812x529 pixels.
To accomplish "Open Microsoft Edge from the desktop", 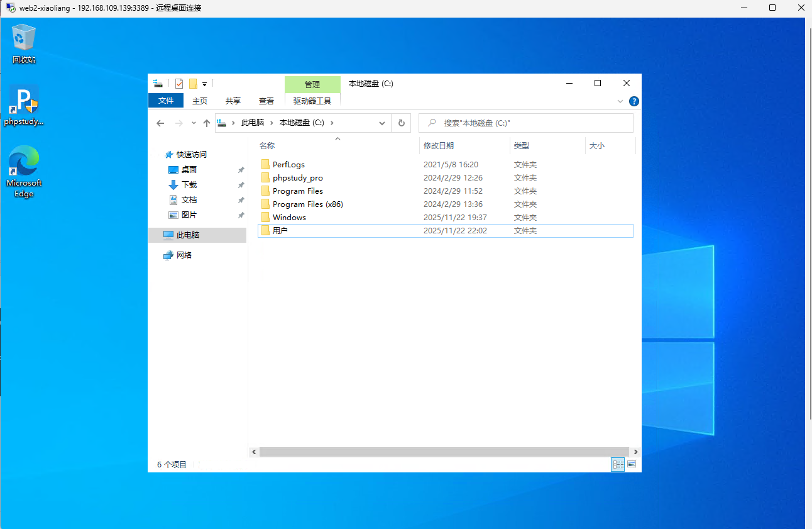I will tap(24, 172).
